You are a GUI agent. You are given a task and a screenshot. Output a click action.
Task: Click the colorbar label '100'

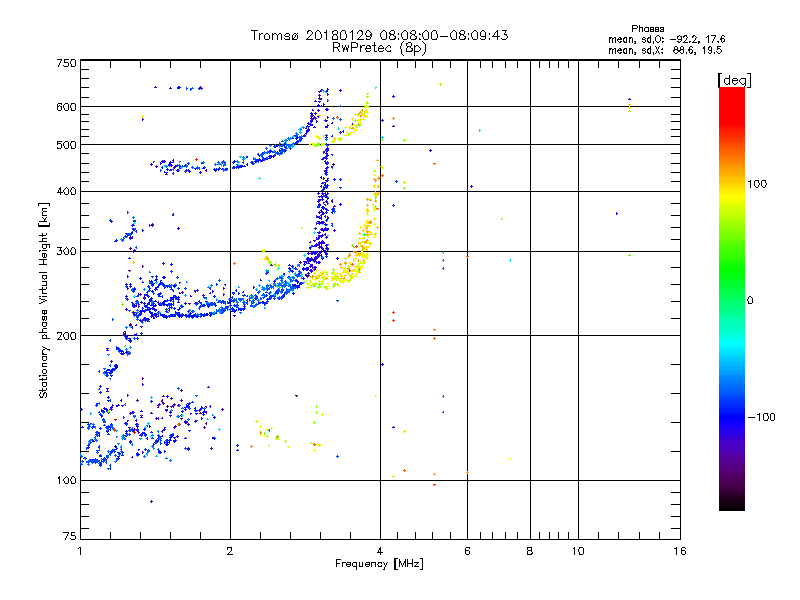pyautogui.click(x=757, y=184)
